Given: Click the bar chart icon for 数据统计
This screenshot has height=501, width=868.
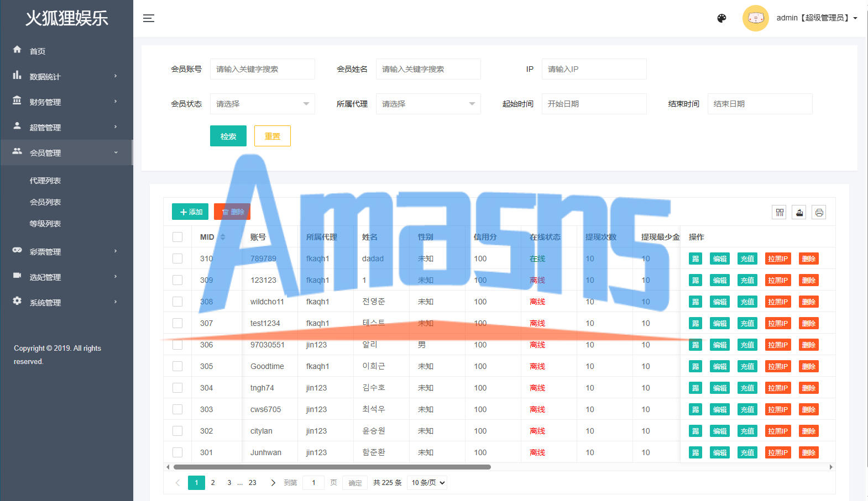Looking at the screenshot, I should tap(17, 75).
